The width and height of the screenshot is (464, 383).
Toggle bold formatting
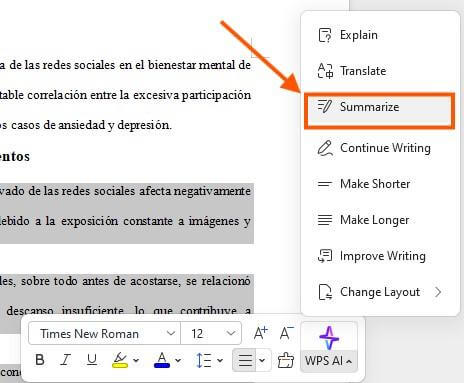40,360
